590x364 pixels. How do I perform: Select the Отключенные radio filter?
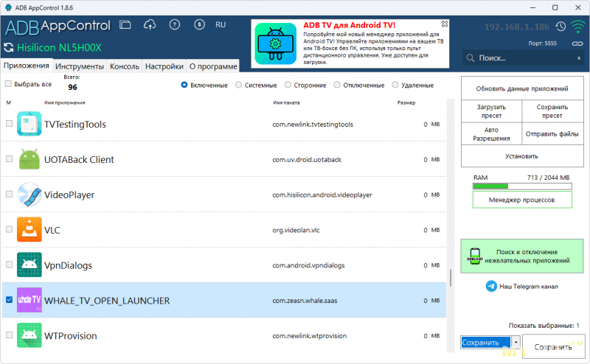click(337, 85)
